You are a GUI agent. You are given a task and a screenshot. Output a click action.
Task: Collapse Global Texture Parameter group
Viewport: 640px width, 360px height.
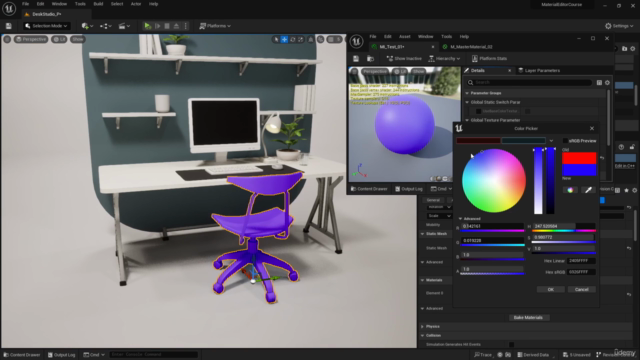pos(467,120)
